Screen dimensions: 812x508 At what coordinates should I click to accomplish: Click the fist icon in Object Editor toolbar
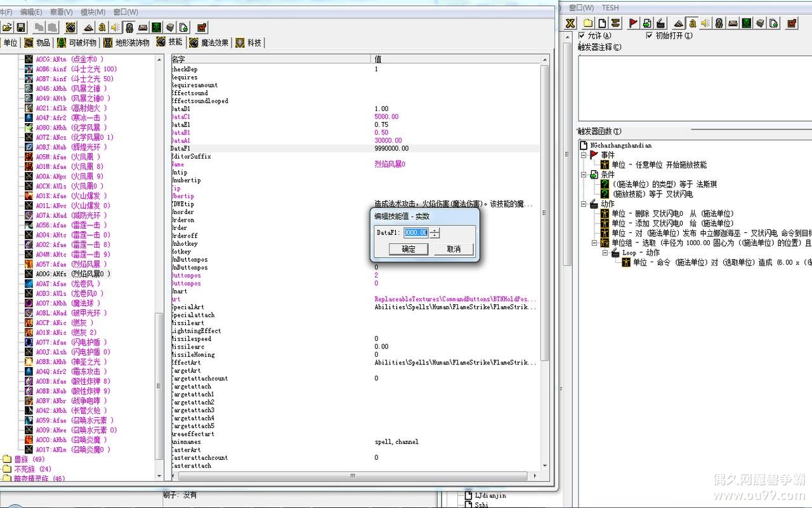coord(70,27)
